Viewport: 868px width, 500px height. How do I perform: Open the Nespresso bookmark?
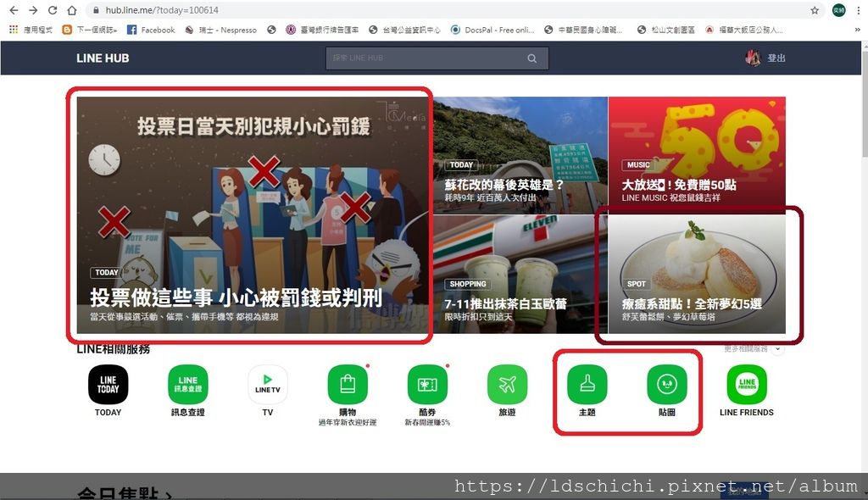(221, 30)
